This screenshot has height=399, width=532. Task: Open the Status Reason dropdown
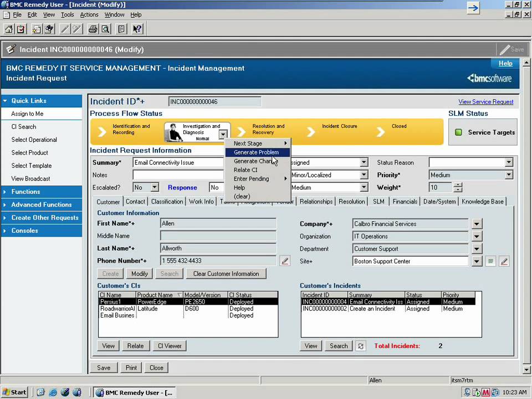(509, 162)
